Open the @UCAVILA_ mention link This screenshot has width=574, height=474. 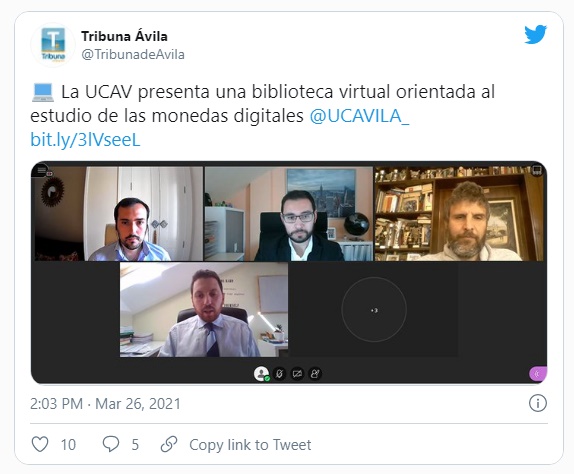pyautogui.click(x=359, y=116)
